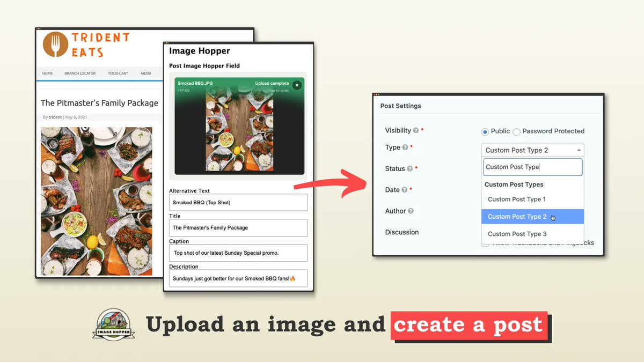Viewport: 644px width, 362px height.
Task: Click the 187 KB file size text
Action: (183, 91)
